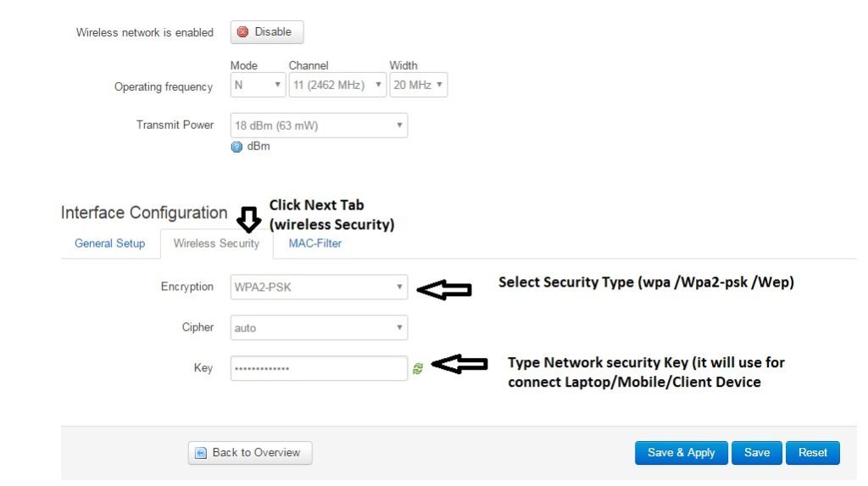Expand the Width dropdown showing 20 MHz
Image resolution: width=868 pixels, height=486 pixels.
tap(418, 85)
